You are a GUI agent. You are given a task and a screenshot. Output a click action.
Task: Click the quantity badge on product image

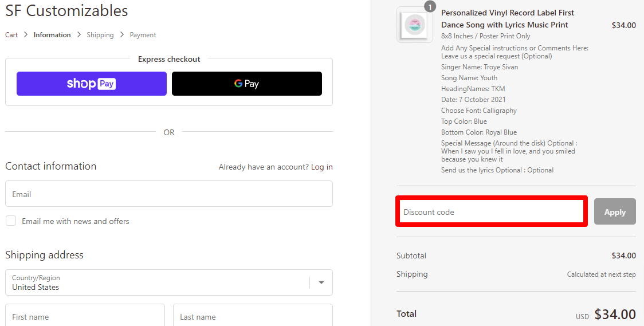pyautogui.click(x=430, y=7)
